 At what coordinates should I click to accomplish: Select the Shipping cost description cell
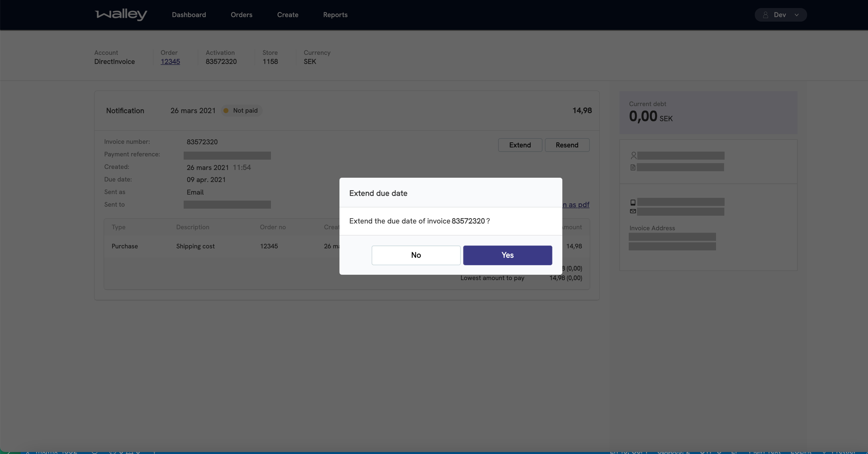point(195,246)
